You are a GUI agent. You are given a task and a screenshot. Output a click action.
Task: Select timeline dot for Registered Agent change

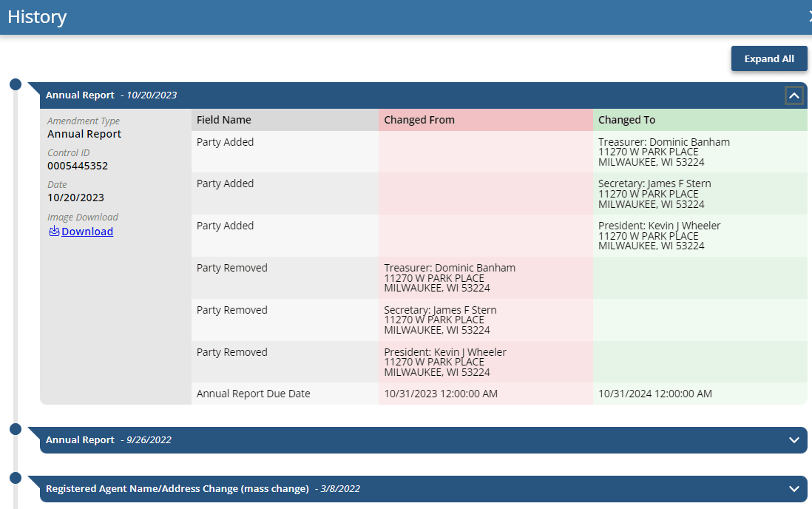(x=16, y=478)
